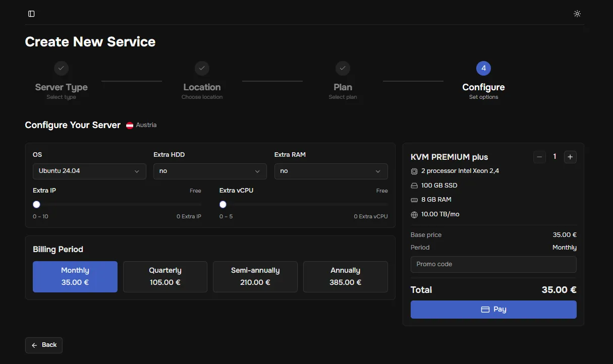
Task: Select the Quarterly billing option
Action: coord(165,276)
